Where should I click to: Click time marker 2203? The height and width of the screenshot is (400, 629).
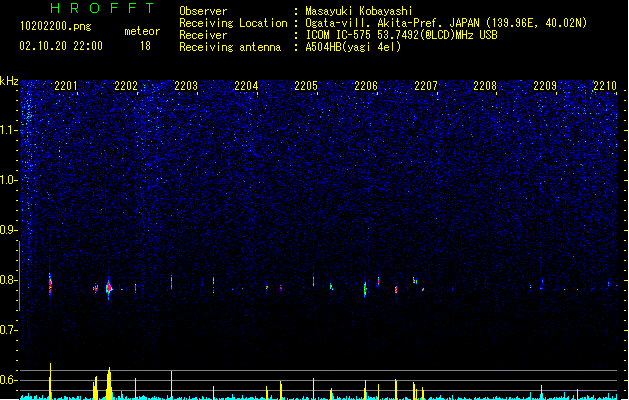pyautogui.click(x=186, y=86)
